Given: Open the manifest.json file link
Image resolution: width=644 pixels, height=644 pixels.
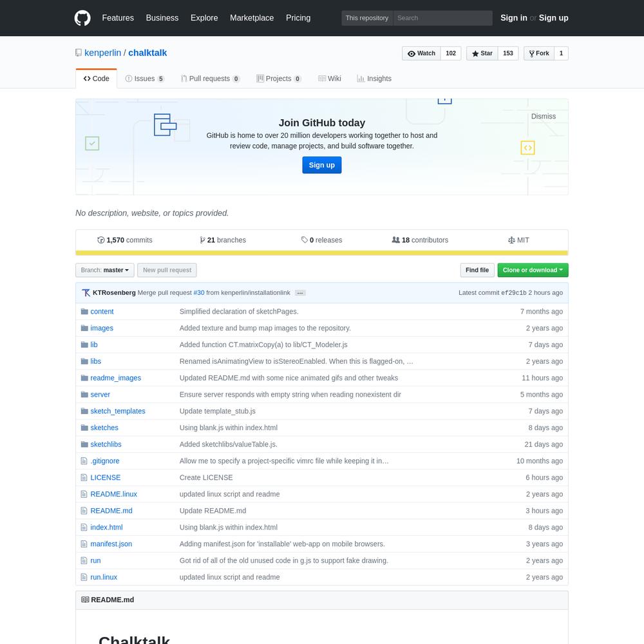Looking at the screenshot, I should point(111,544).
